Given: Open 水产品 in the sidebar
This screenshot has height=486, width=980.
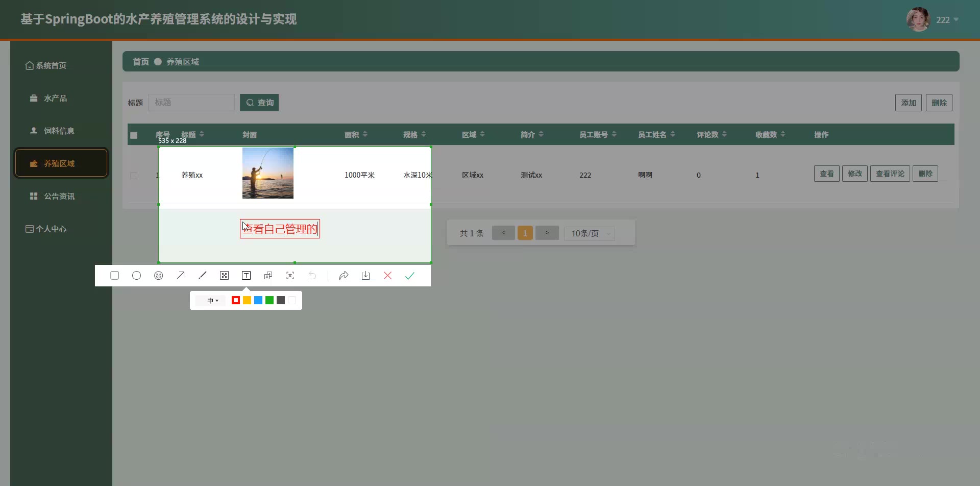Looking at the screenshot, I should 55,99.
